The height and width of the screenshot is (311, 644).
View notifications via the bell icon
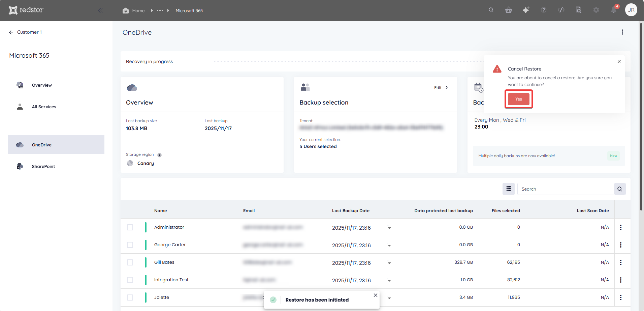point(614,10)
